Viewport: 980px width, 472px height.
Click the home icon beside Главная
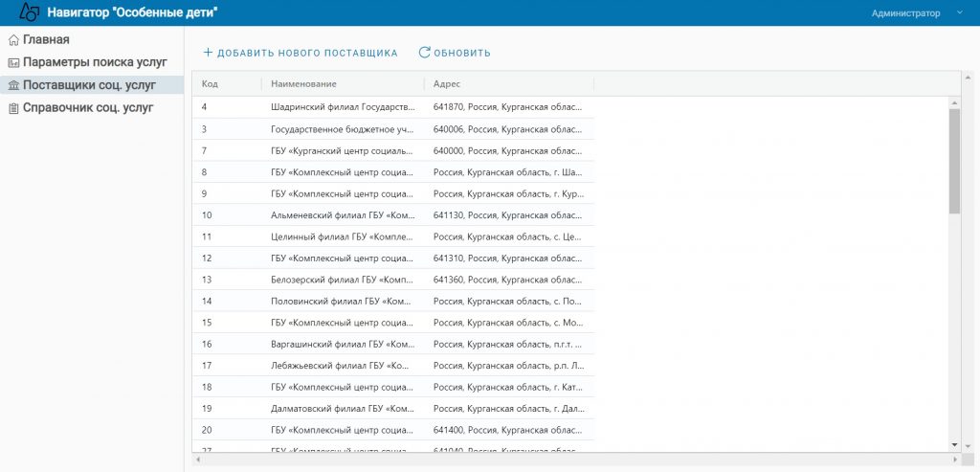(x=13, y=40)
